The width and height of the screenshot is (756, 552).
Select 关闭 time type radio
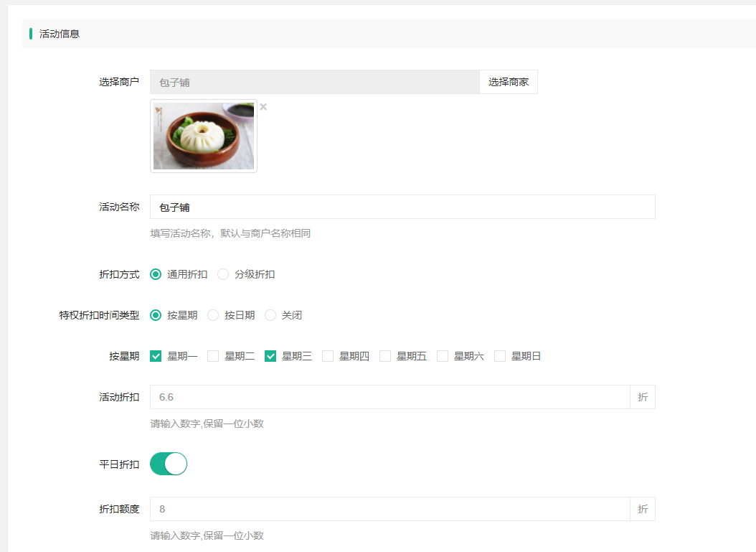270,315
